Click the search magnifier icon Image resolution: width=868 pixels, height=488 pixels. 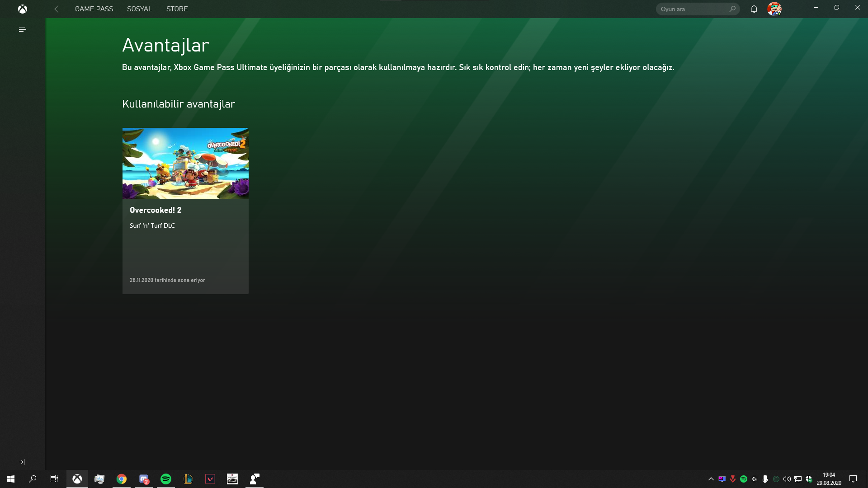[x=732, y=9]
